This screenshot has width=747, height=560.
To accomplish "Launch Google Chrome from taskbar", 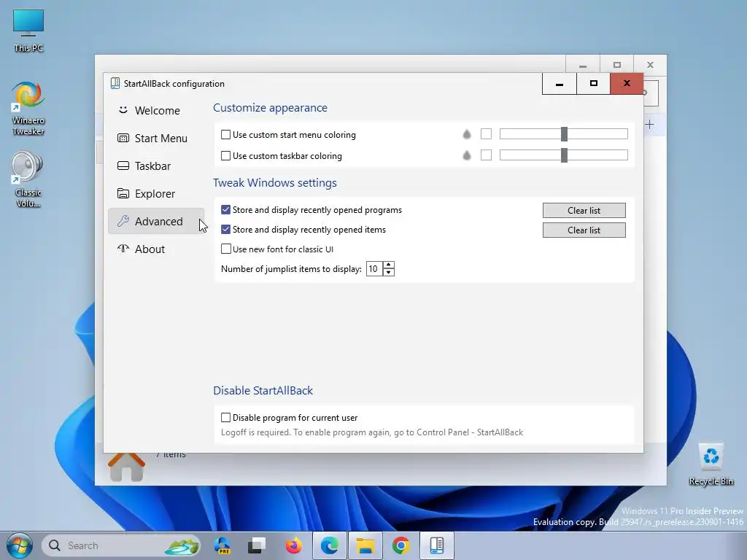I will [x=401, y=545].
